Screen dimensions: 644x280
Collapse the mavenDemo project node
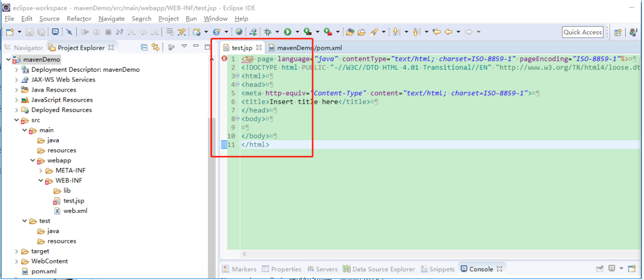click(8, 60)
